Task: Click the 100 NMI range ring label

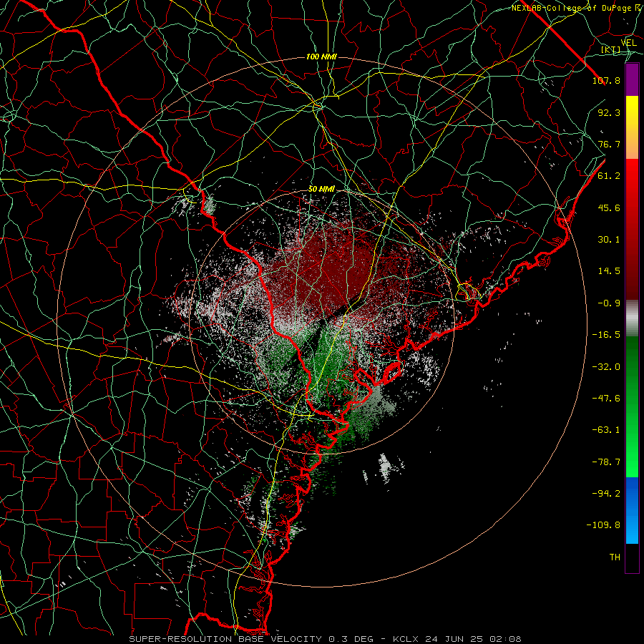Action: tap(321, 57)
